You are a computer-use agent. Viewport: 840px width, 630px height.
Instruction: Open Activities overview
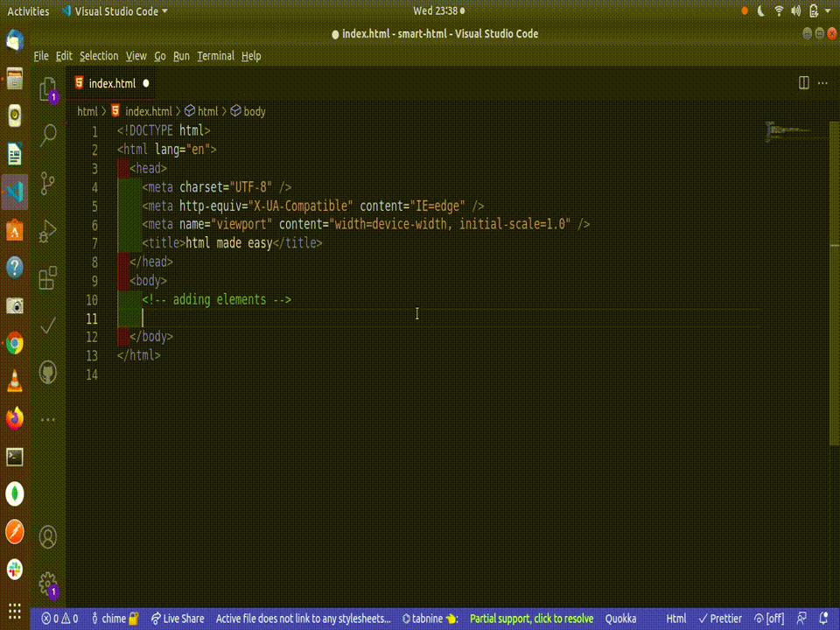tap(28, 11)
